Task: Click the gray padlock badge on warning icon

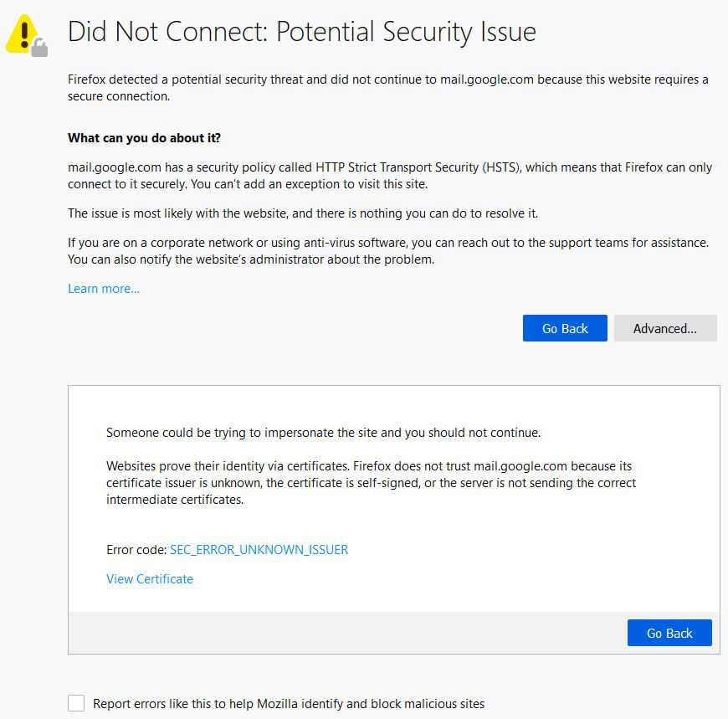Action: point(40,48)
